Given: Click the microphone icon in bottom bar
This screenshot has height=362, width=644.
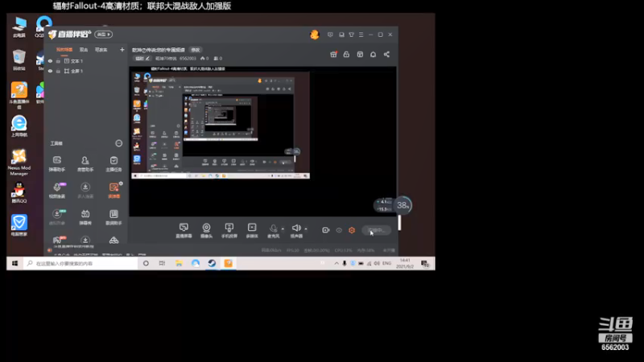Looking at the screenshot, I should pyautogui.click(x=273, y=230).
